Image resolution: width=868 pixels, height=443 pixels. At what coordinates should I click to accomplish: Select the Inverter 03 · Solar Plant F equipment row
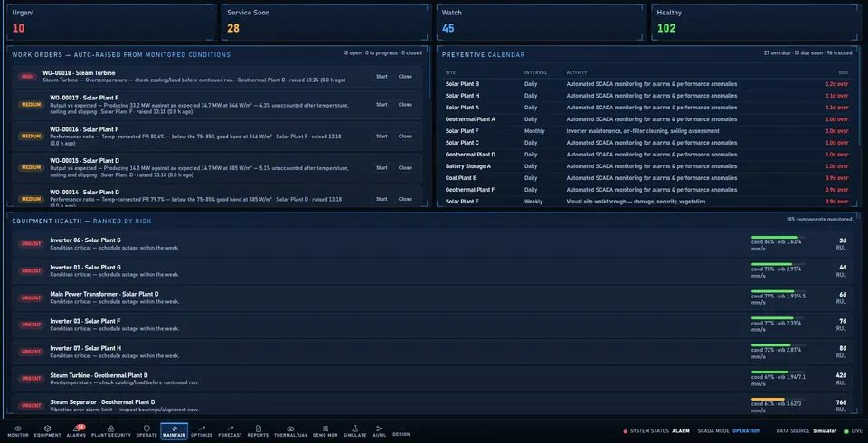pyautogui.click(x=433, y=325)
